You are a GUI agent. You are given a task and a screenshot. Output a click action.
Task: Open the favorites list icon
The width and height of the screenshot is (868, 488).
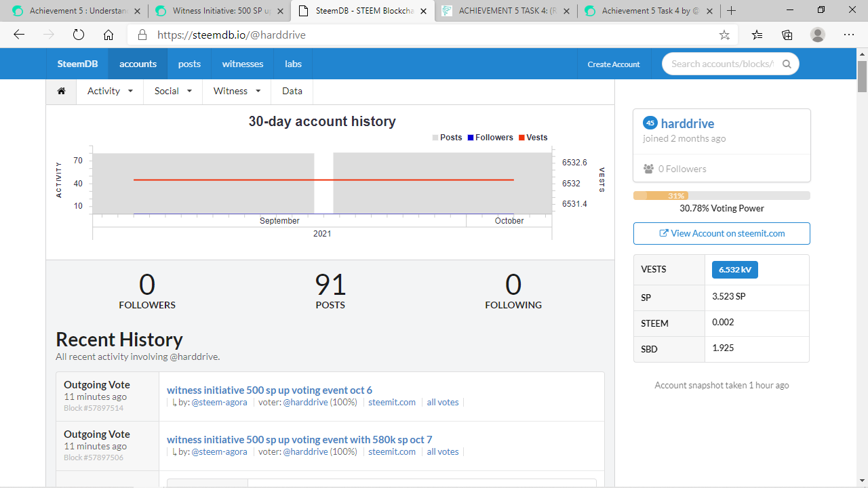coord(757,35)
